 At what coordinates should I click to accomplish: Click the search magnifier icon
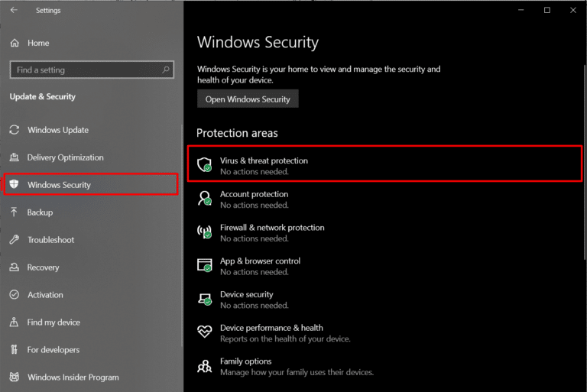pos(166,70)
